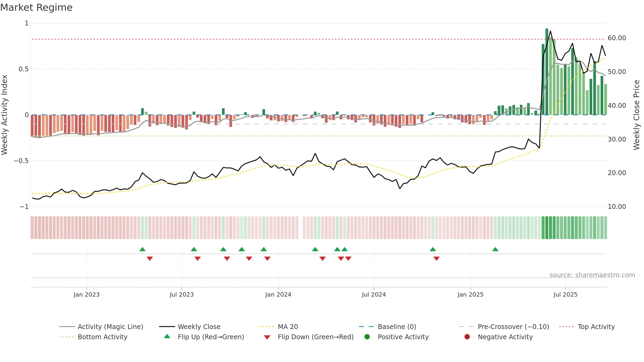
Task: Toggle the Weekly Close legend entry
Action: (x=190, y=327)
